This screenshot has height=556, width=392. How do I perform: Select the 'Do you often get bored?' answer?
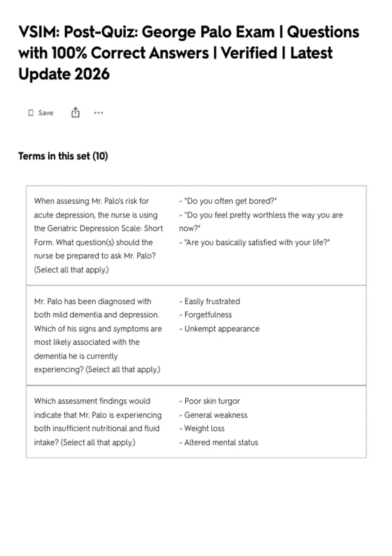click(x=228, y=201)
